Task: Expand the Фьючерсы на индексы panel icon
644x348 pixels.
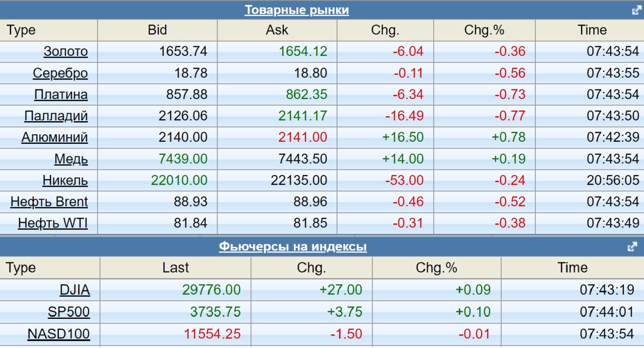Action: (x=632, y=247)
